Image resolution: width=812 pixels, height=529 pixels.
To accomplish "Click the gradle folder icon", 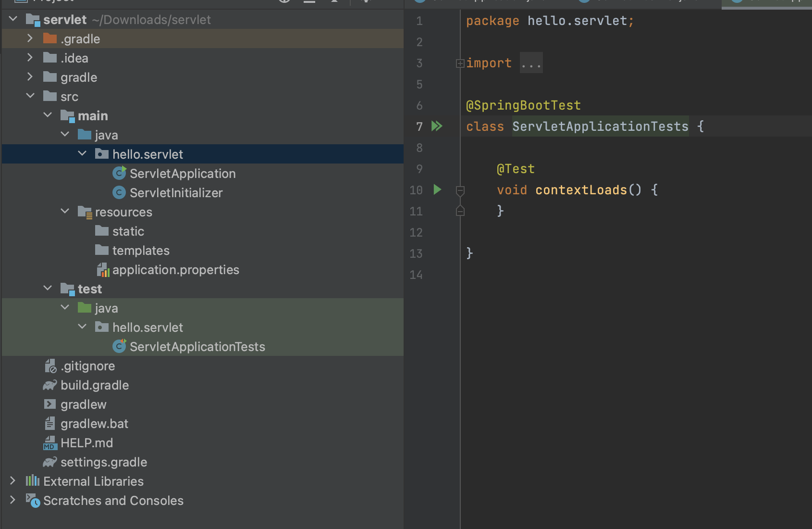I will tap(50, 77).
